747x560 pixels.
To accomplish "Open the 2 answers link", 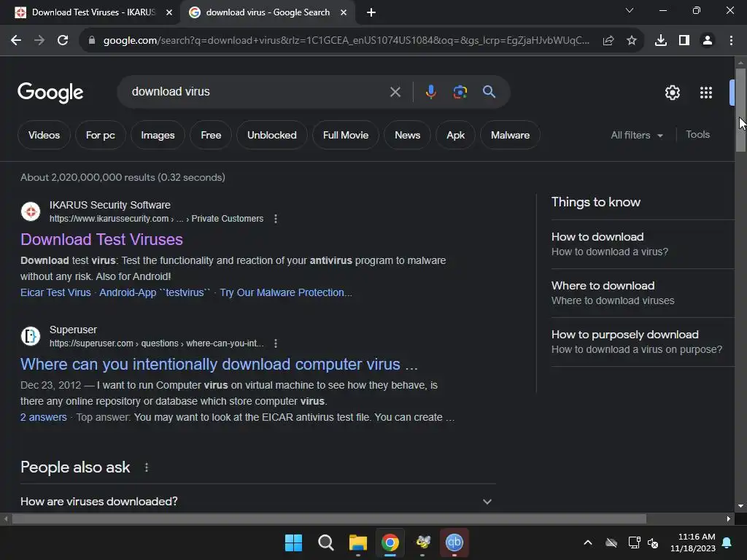I will click(x=43, y=417).
